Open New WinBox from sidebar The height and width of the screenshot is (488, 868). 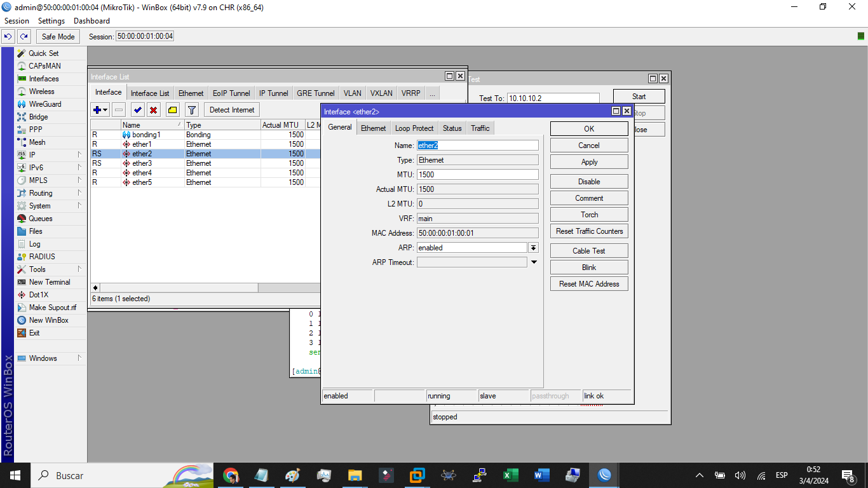coord(48,320)
